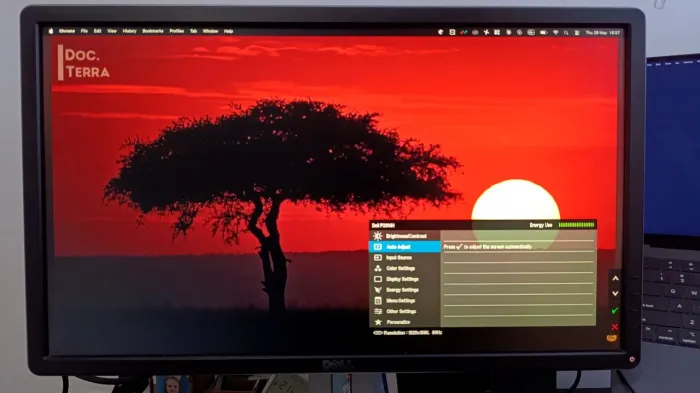Screen dimensions: 700x393
Task: Click the OSD up arrow
Action: pyautogui.click(x=615, y=278)
